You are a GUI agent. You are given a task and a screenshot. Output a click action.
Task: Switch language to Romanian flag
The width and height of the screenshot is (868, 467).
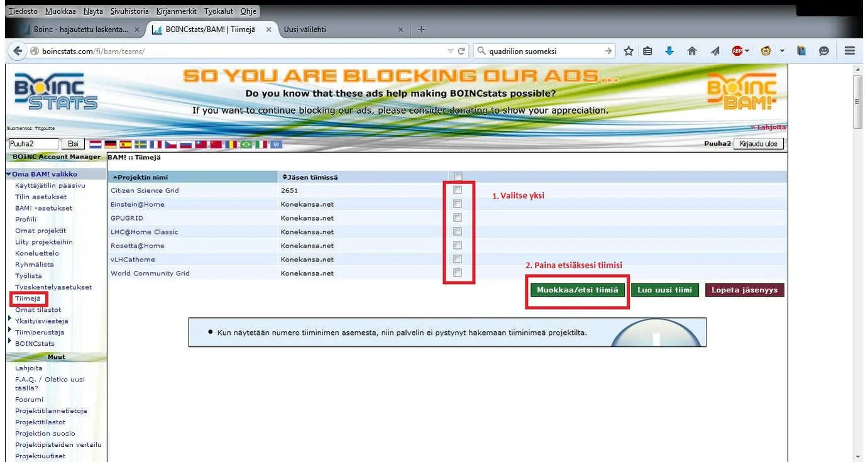tap(231, 144)
